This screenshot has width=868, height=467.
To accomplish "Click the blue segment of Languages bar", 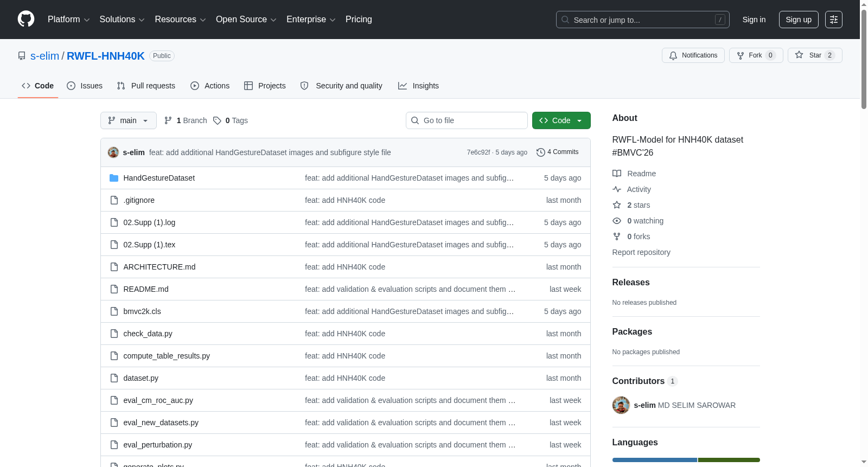I will pyautogui.click(x=655, y=460).
